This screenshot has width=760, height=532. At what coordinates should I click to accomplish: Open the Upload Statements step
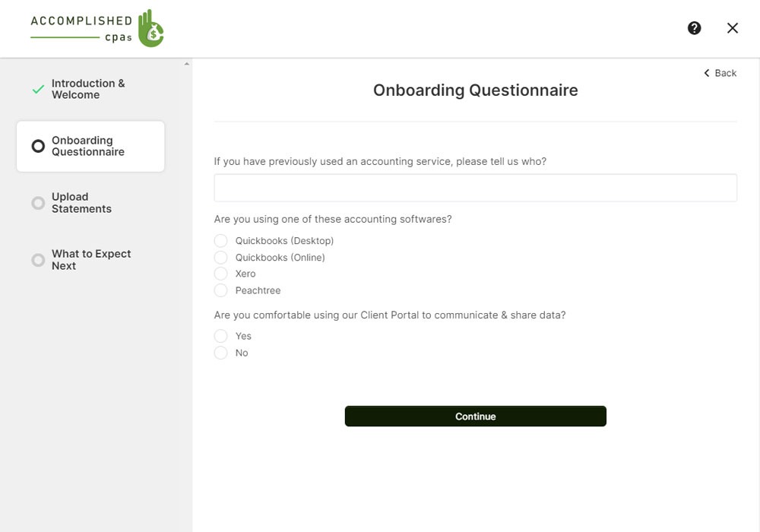pyautogui.click(x=81, y=203)
